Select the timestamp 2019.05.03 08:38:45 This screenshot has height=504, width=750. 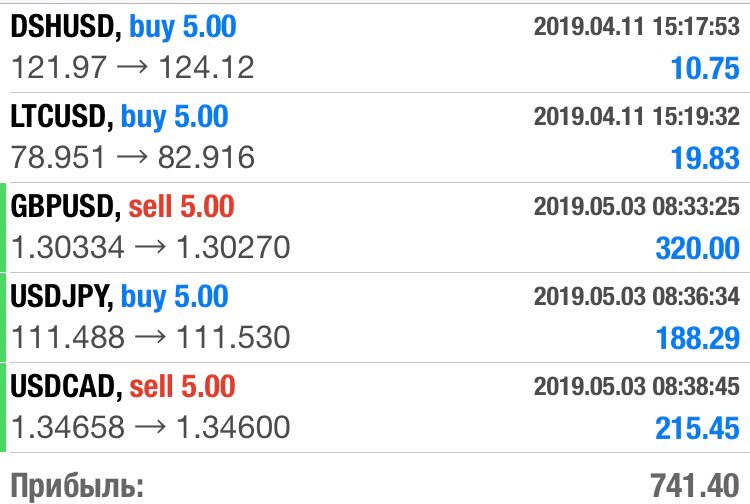[637, 386]
